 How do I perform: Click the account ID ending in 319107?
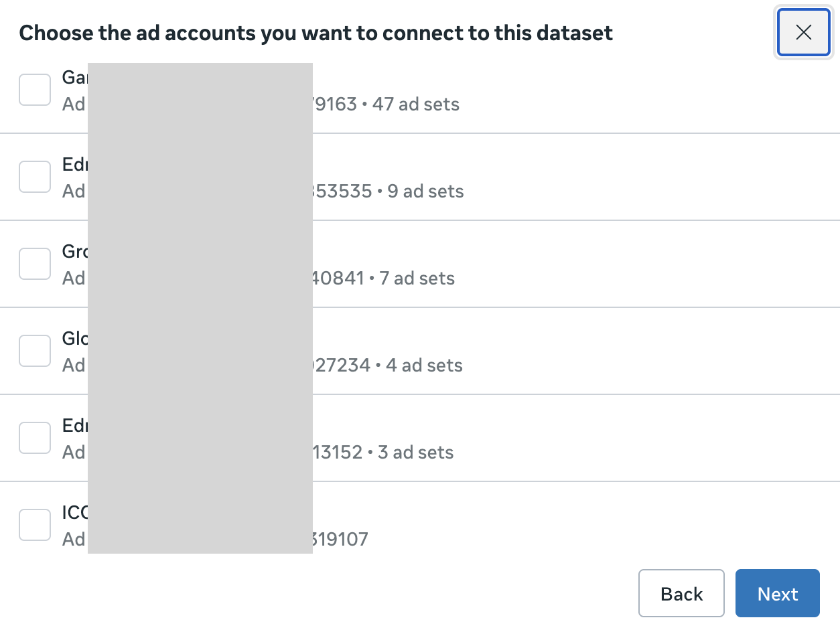point(340,540)
